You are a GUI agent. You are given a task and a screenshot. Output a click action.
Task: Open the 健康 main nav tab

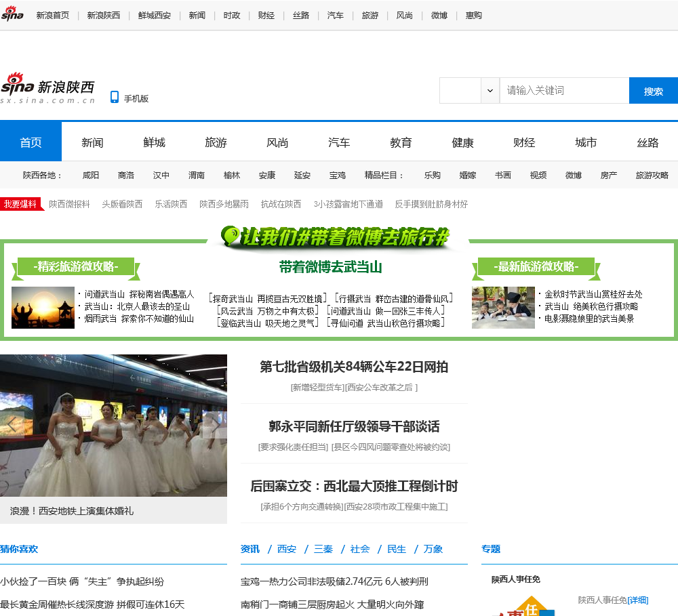coord(462,142)
